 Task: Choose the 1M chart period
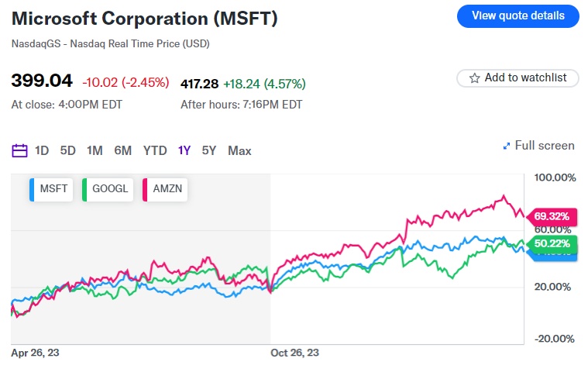[x=95, y=150]
